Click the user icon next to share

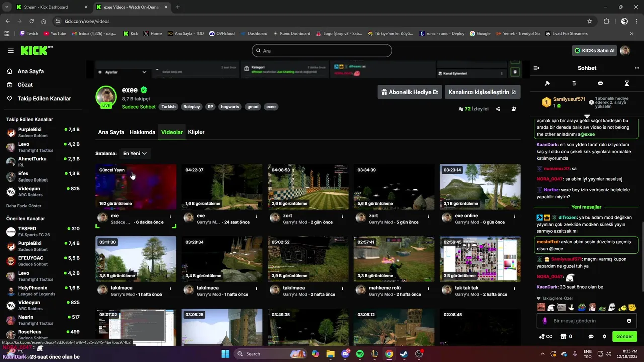[x=514, y=109]
